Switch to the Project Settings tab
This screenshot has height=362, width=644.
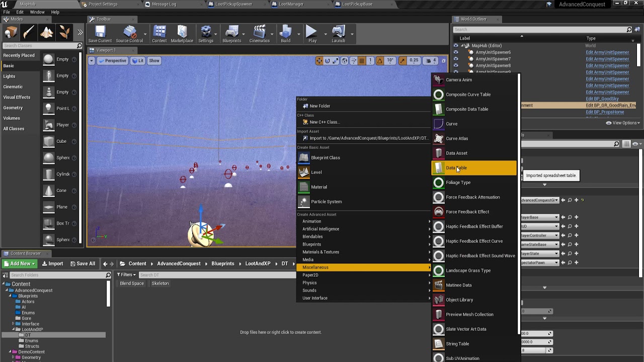click(103, 4)
